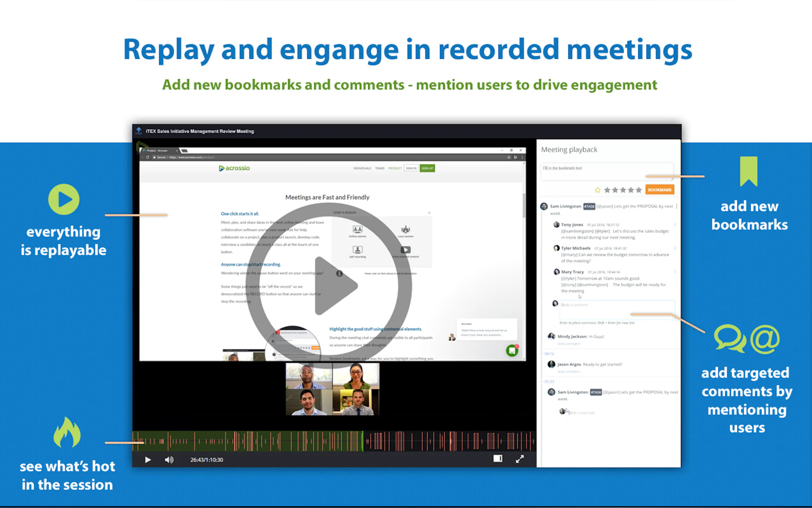The width and height of the screenshot is (812, 508).
Task: Jump to the 04:16 timestamp marker
Action: coord(549,354)
